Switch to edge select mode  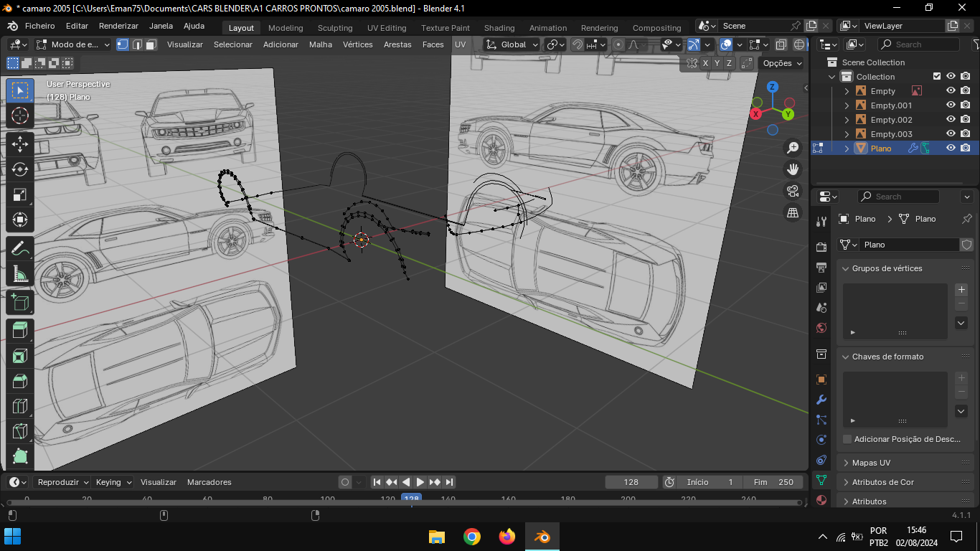(137, 44)
